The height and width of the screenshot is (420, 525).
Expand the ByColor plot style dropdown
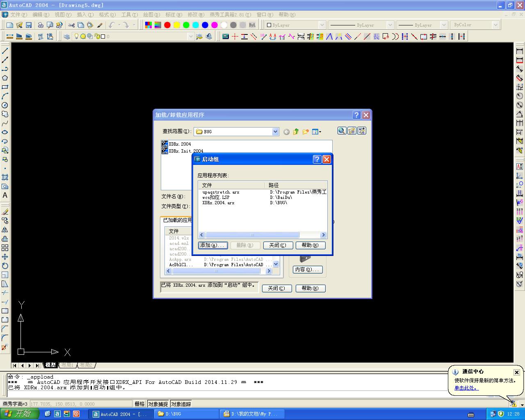point(495,25)
